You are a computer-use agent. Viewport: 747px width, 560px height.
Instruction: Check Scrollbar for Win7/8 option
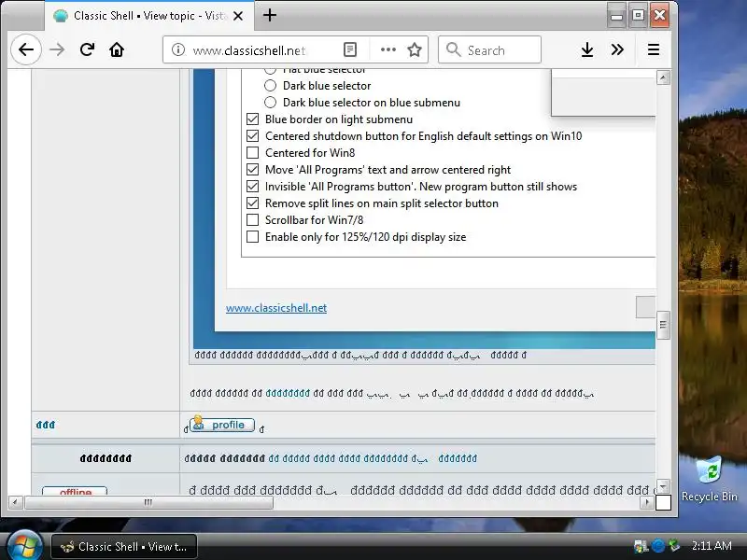pyautogui.click(x=252, y=220)
